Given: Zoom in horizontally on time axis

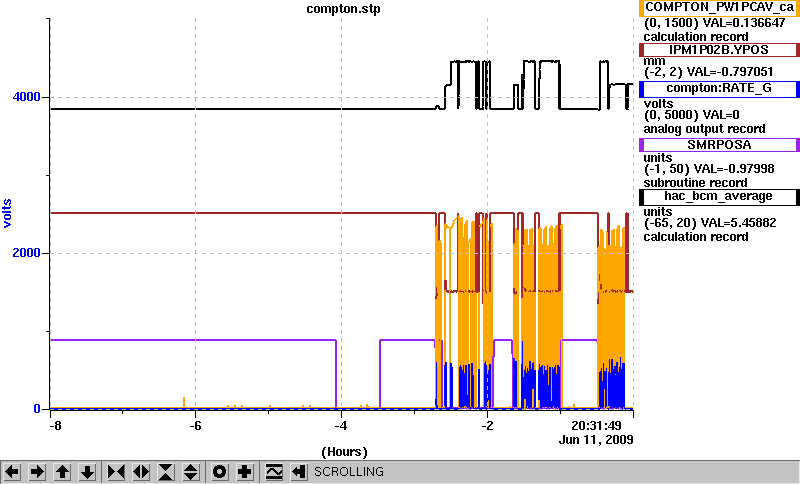Looking at the screenshot, I should pos(116,472).
